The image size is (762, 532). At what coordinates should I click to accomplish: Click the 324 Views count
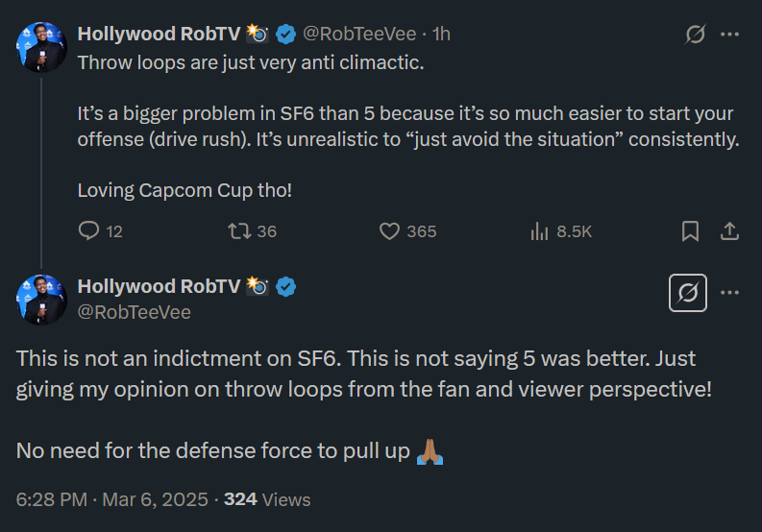[267, 499]
